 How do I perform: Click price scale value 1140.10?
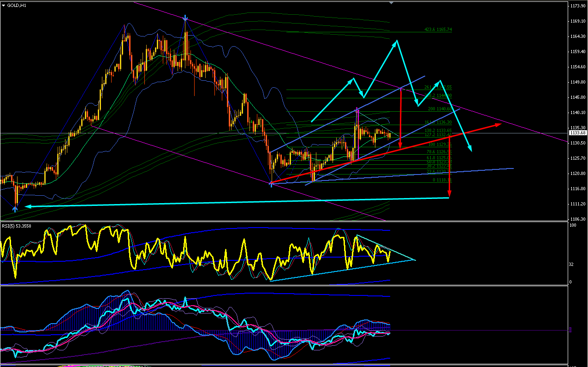click(577, 113)
